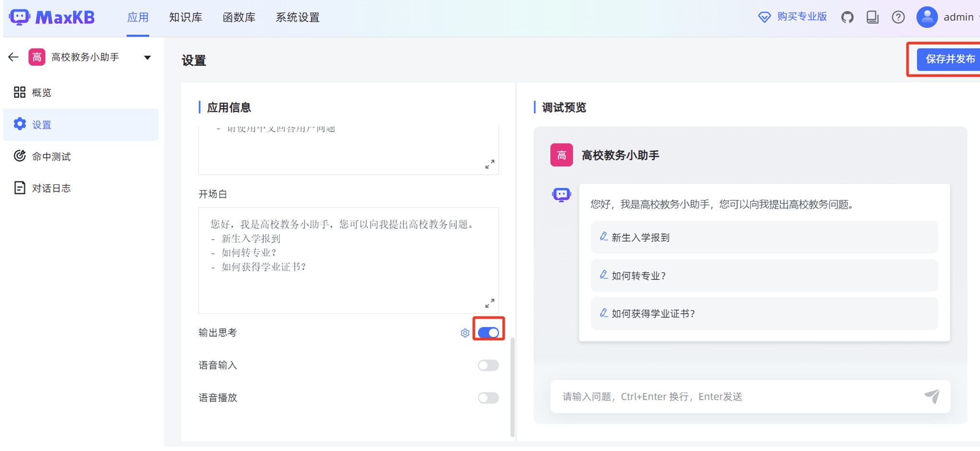Image resolution: width=980 pixels, height=451 pixels.
Task: Click the 高校教务小助手 title in preview
Action: click(x=620, y=155)
